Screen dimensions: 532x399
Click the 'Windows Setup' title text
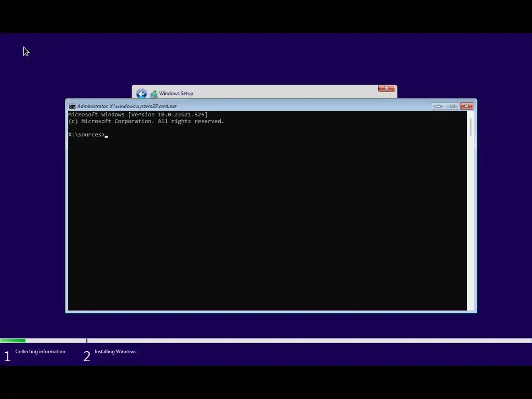(176, 94)
